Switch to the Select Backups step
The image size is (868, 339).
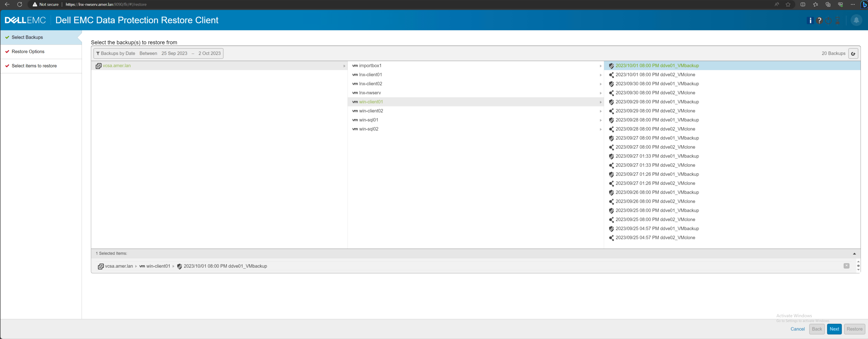point(27,37)
